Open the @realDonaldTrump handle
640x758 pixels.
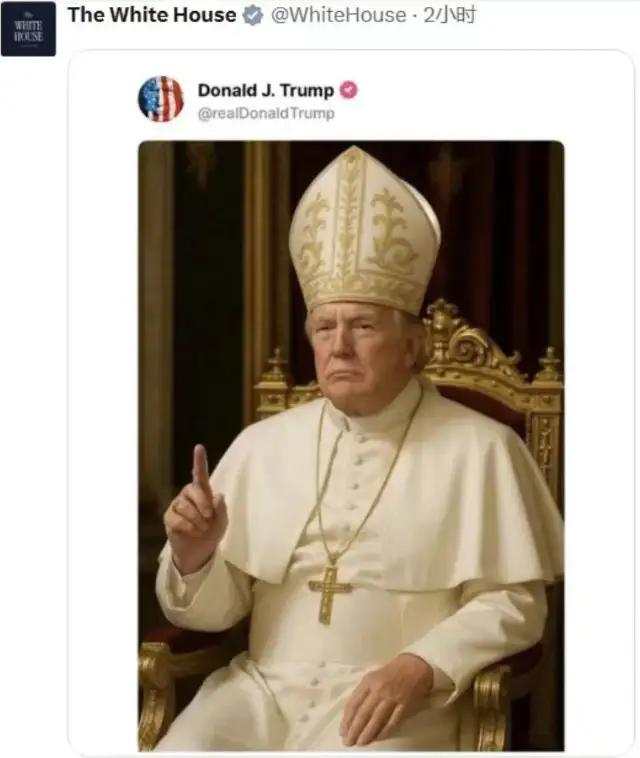coord(265,113)
